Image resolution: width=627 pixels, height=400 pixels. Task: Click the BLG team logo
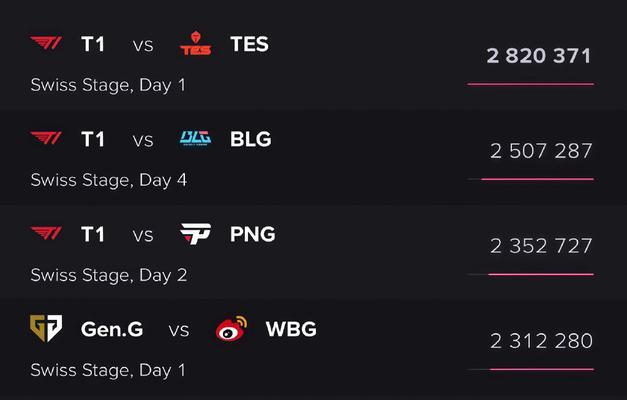pos(196,138)
